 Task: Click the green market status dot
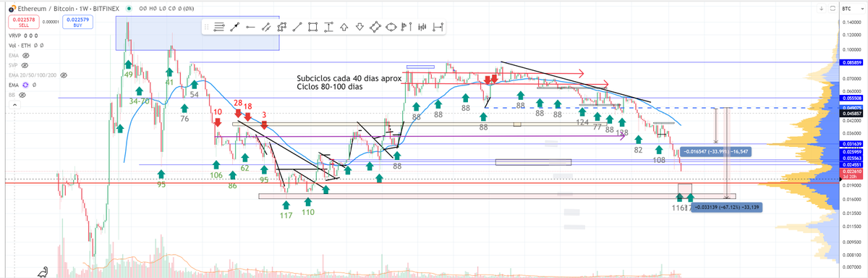pos(128,8)
